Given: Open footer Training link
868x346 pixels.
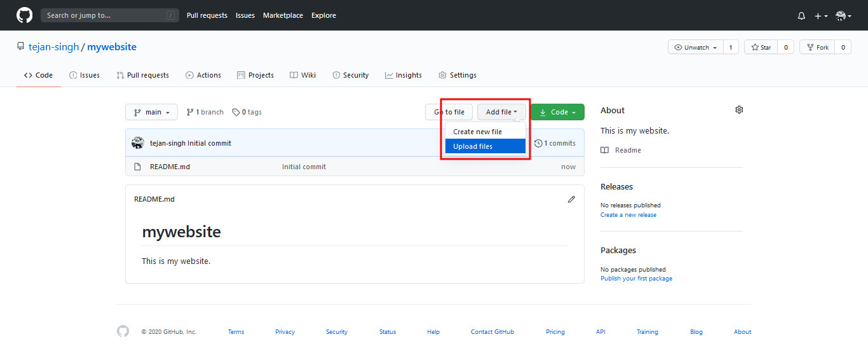Looking at the screenshot, I should click(x=648, y=332).
